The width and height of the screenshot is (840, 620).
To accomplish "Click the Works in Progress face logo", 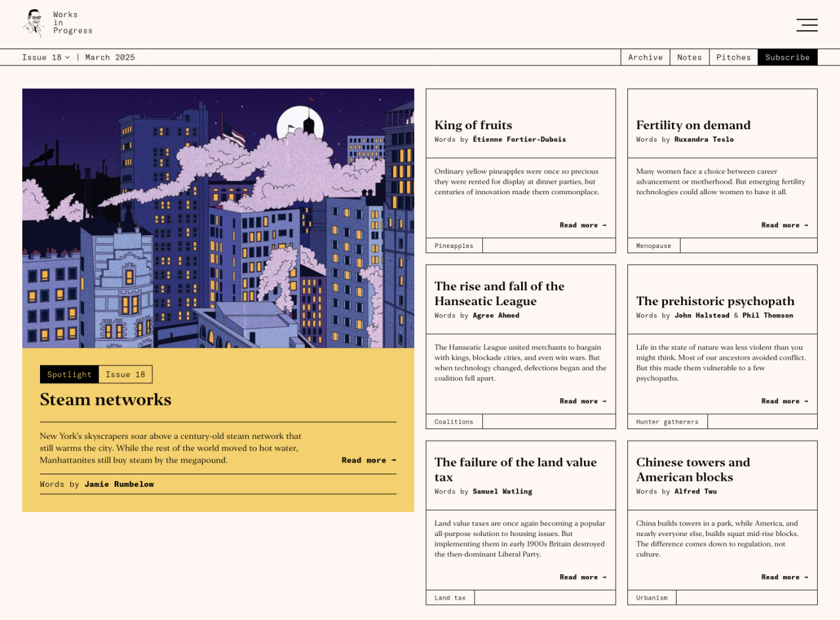I will (32, 23).
